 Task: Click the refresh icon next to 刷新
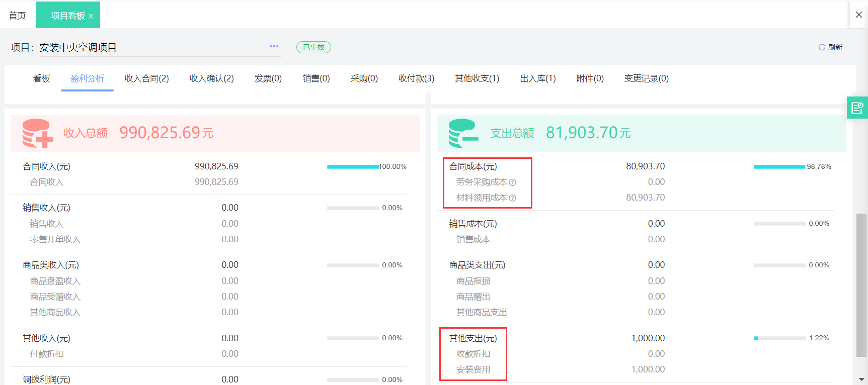(822, 47)
